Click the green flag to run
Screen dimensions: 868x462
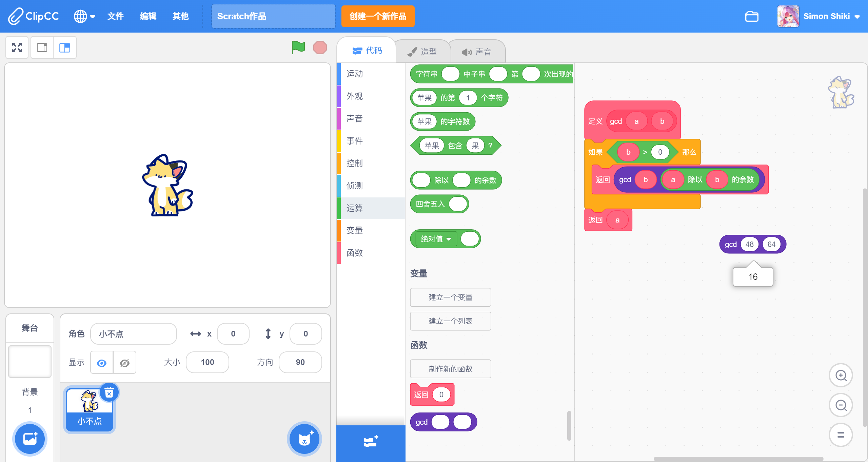tap(298, 47)
